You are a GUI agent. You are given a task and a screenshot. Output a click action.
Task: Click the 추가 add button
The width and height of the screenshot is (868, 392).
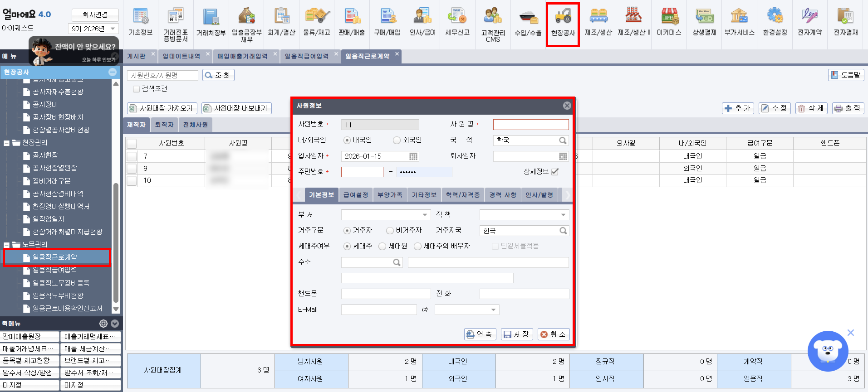738,108
